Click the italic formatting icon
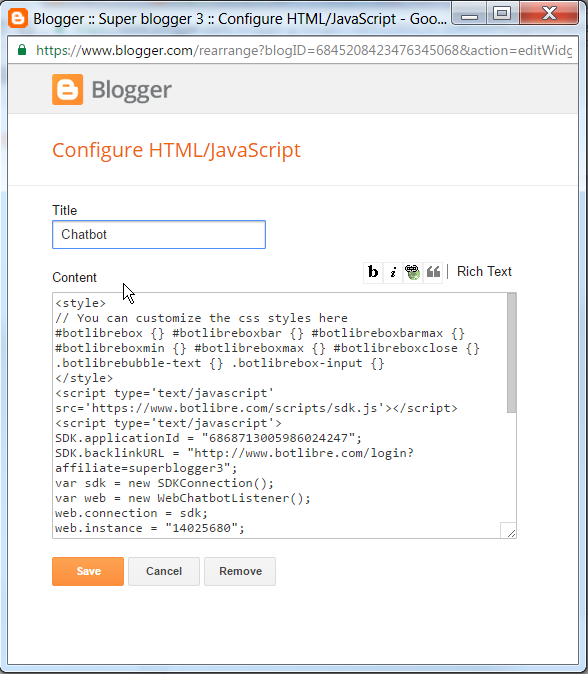 (x=393, y=272)
